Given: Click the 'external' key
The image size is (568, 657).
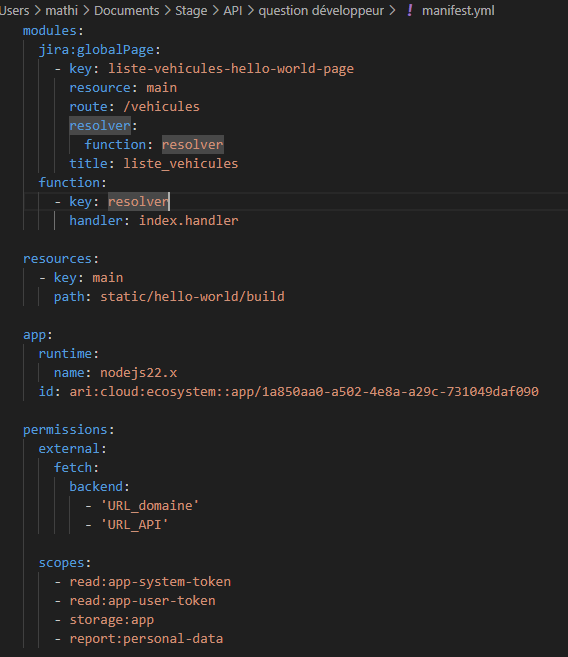Looking at the screenshot, I should coord(69,449).
